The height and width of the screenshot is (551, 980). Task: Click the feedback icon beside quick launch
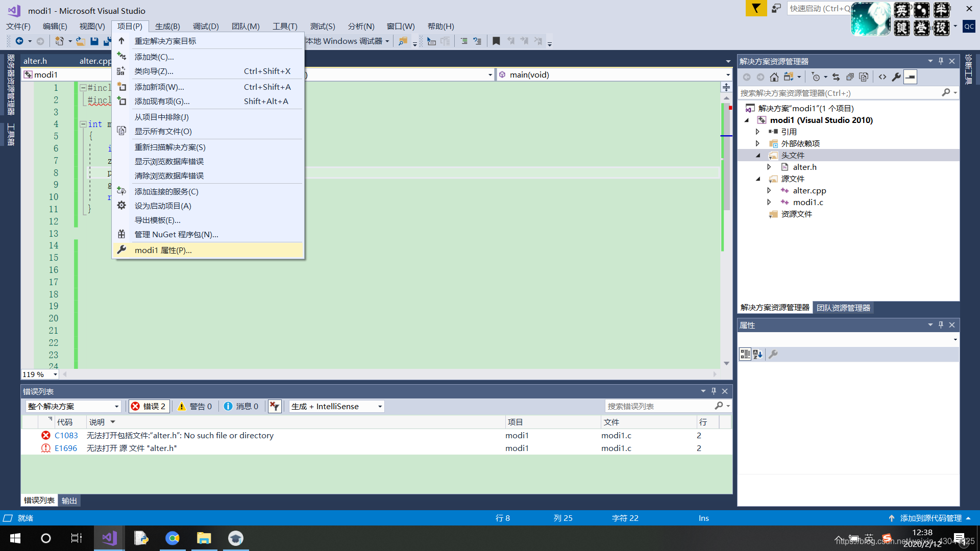(x=776, y=8)
